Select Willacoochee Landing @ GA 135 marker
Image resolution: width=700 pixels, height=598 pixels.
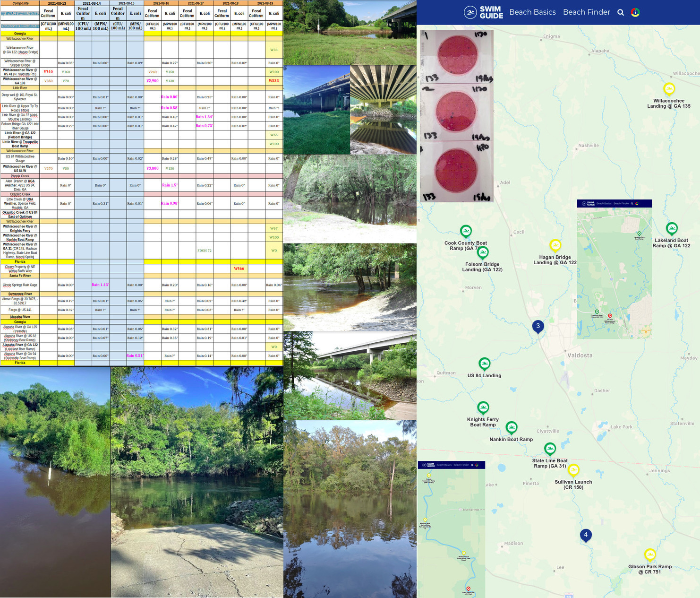click(x=669, y=89)
